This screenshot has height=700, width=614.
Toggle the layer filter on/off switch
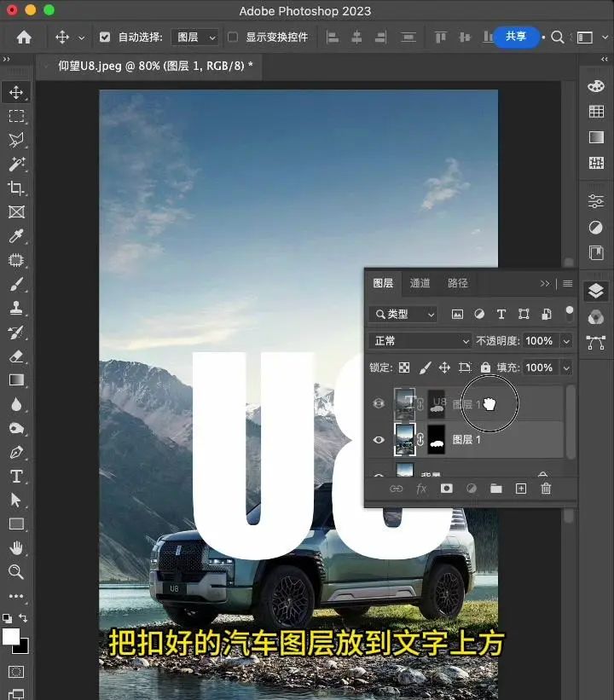click(570, 313)
